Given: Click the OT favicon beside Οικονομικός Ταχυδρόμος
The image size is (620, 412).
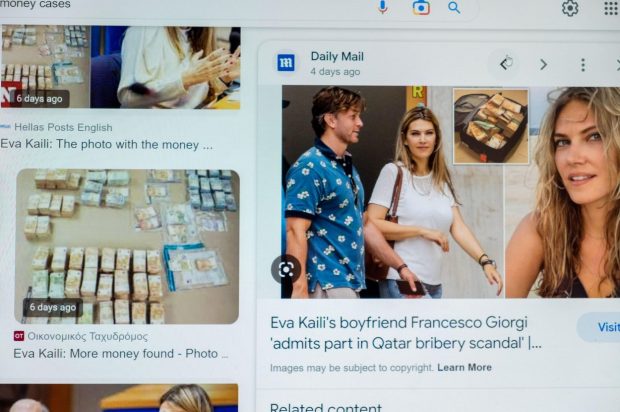Looking at the screenshot, I should click(19, 336).
